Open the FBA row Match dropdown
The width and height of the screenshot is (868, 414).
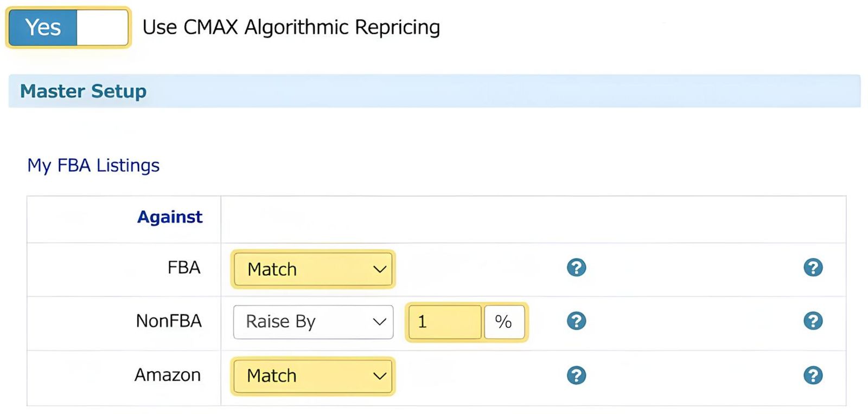tap(313, 269)
